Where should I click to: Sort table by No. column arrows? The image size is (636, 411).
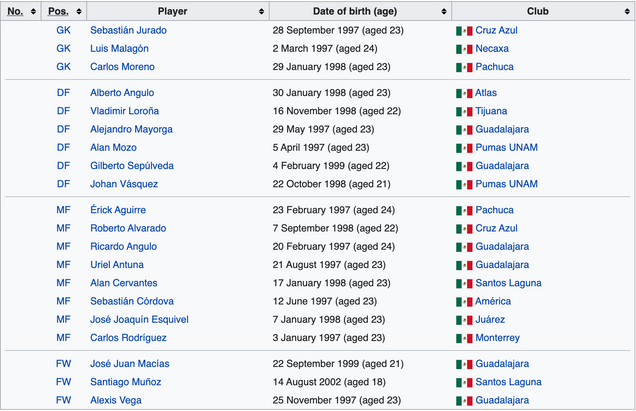pyautogui.click(x=35, y=11)
